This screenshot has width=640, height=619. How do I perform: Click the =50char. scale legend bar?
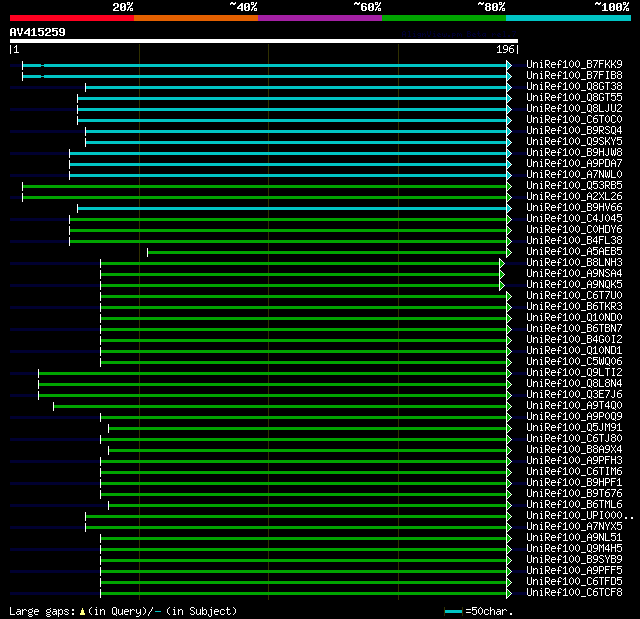pyautogui.click(x=453, y=612)
